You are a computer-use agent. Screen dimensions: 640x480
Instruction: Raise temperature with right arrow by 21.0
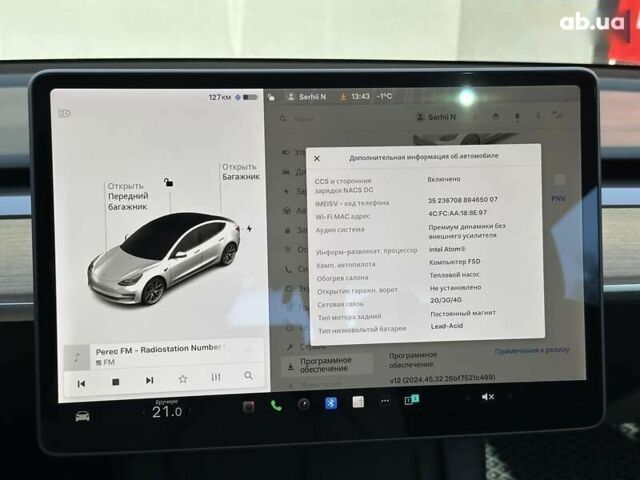point(191,411)
